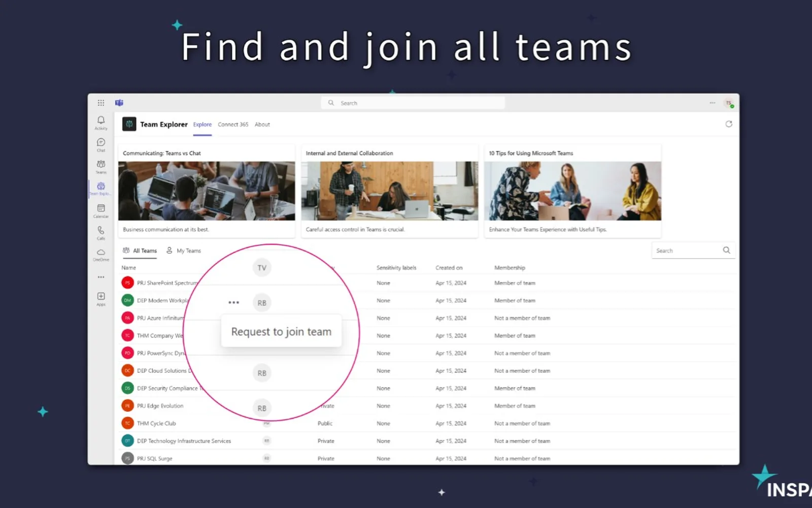The width and height of the screenshot is (812, 508).
Task: Choose Request to join team
Action: [281, 332]
